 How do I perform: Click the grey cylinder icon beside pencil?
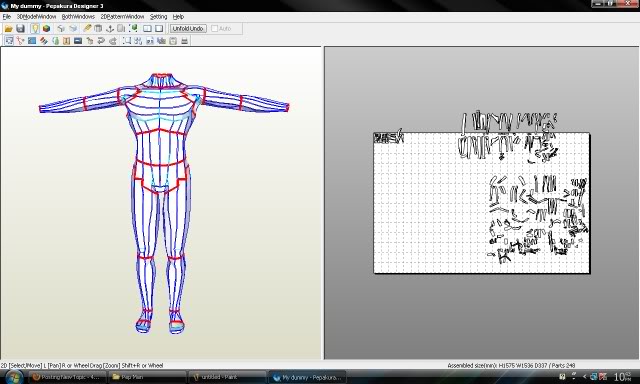click(98, 29)
